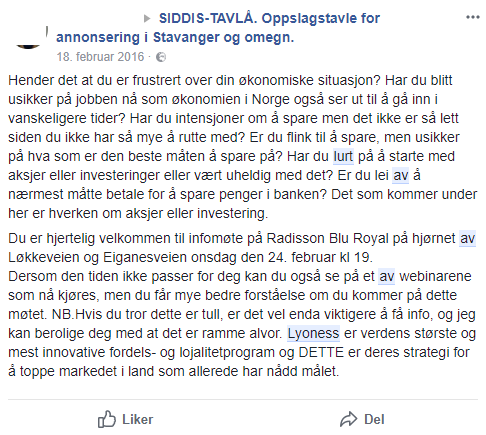Click the curved share arrow icon
486x435 pixels.
[x=348, y=419]
